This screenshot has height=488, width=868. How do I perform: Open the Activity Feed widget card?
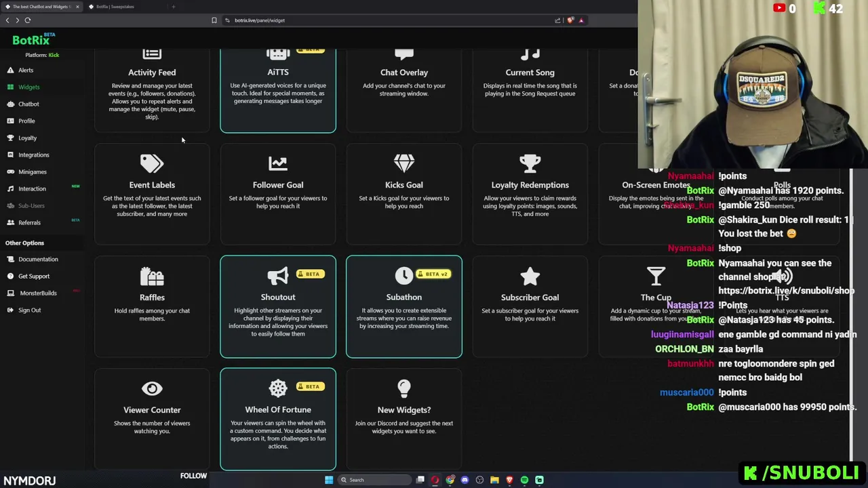(x=152, y=91)
